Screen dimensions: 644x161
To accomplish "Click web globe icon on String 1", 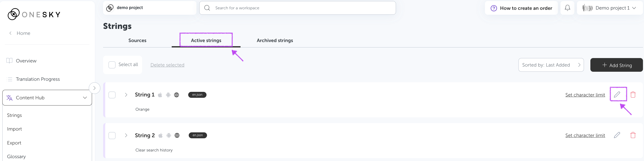I will 177,95.
